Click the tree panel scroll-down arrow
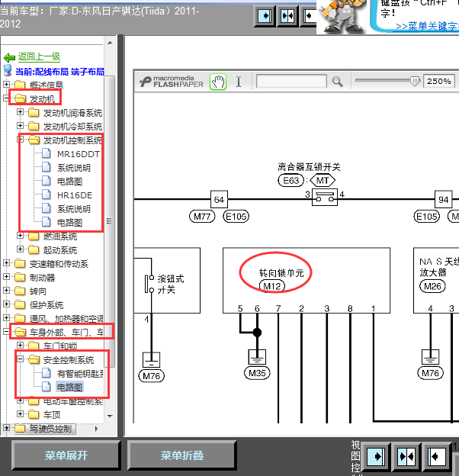Image resolution: width=459 pixels, height=476 pixels. click(x=110, y=416)
